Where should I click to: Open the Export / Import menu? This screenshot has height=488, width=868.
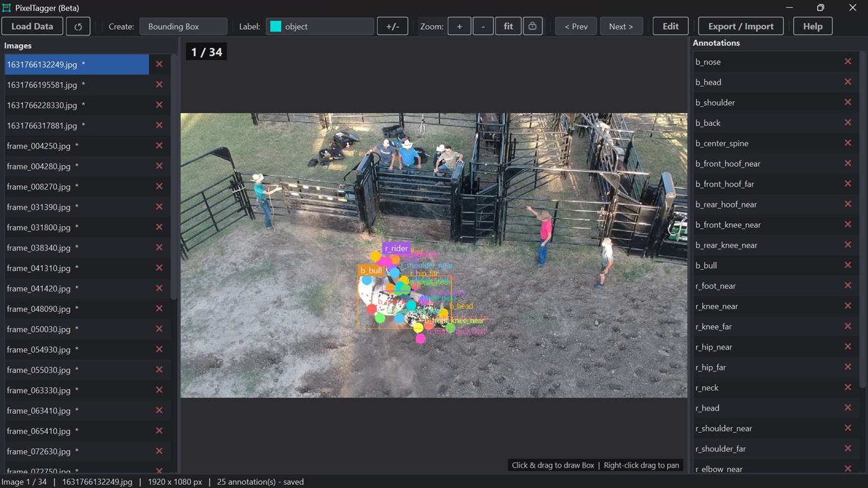tap(741, 27)
